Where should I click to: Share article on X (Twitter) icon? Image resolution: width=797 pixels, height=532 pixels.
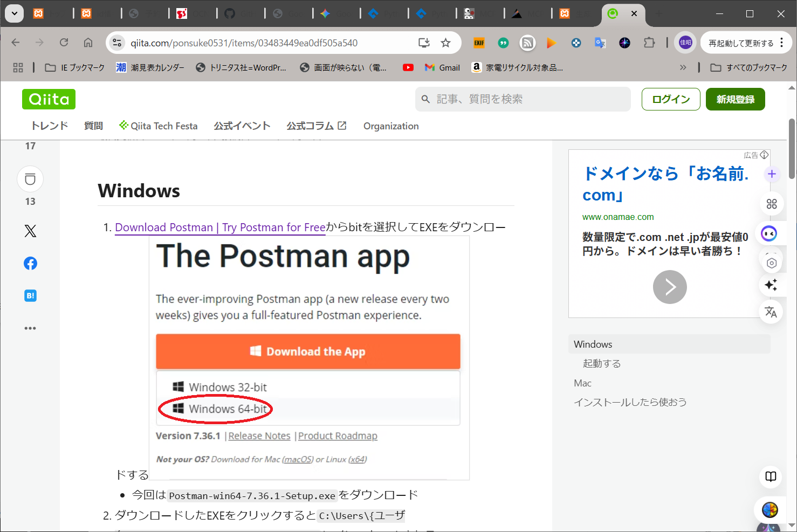(30, 231)
